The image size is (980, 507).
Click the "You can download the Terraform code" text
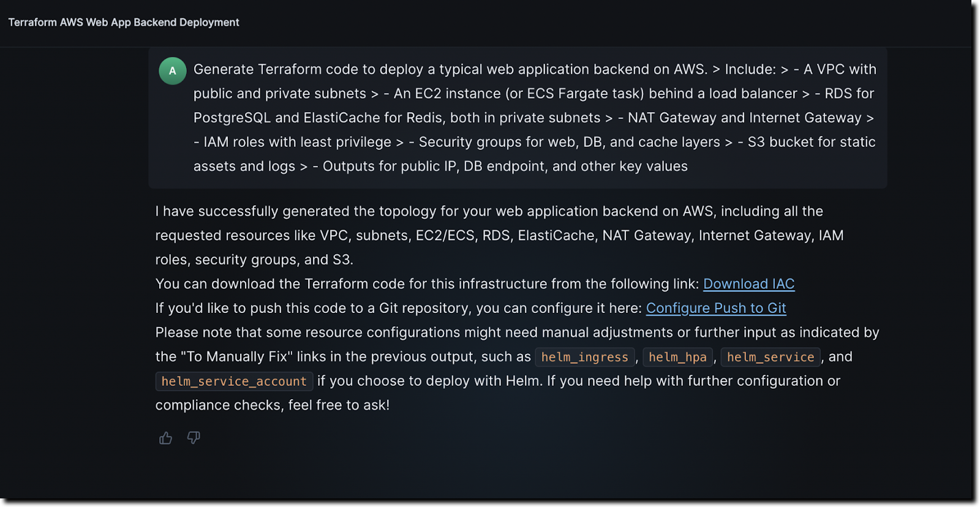pos(427,284)
